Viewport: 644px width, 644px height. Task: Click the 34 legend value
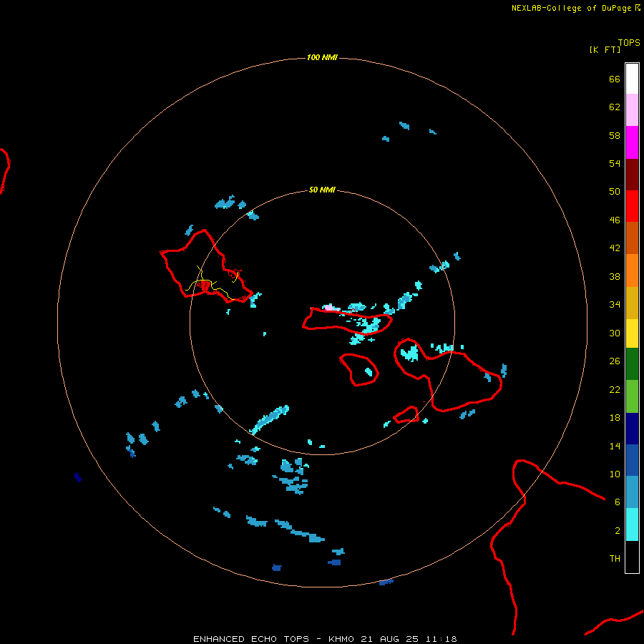pos(615,304)
